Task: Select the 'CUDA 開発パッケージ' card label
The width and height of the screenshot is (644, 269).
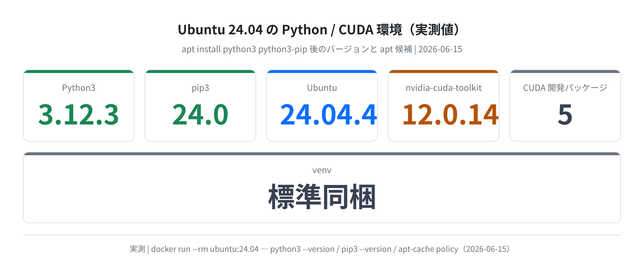Action: (565, 88)
